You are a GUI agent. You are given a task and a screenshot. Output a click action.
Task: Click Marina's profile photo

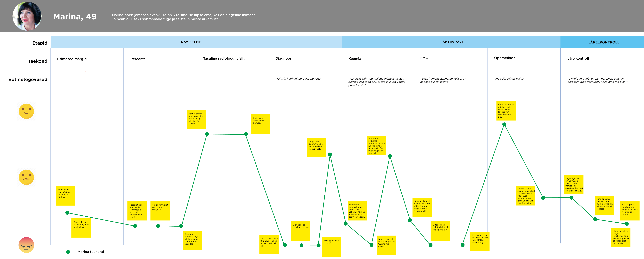(27, 16)
